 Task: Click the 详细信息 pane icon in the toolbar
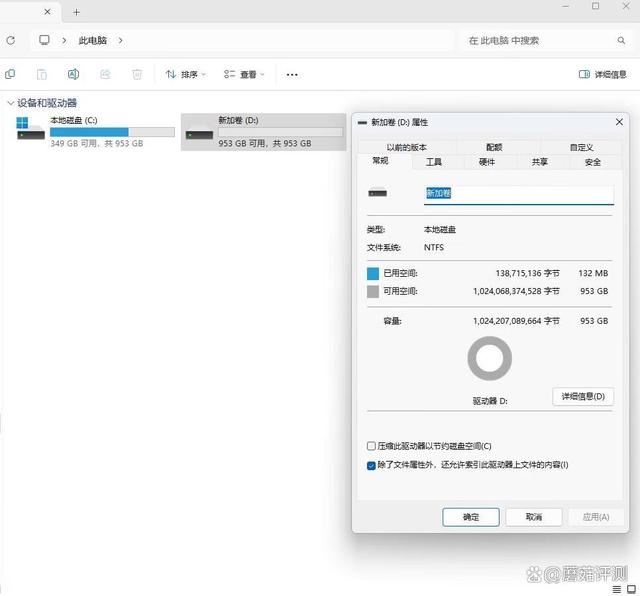586,74
